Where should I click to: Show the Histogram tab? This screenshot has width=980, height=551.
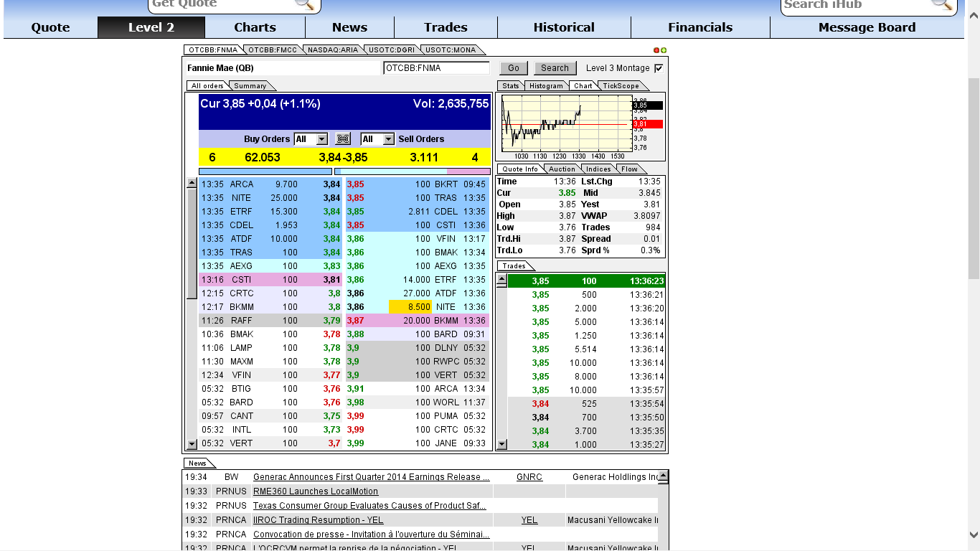547,86
